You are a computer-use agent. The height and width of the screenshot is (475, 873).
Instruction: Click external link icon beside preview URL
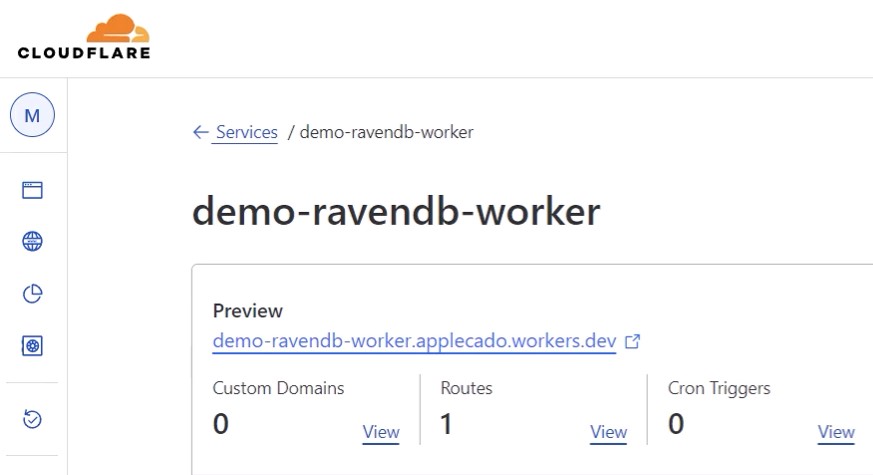[632, 341]
